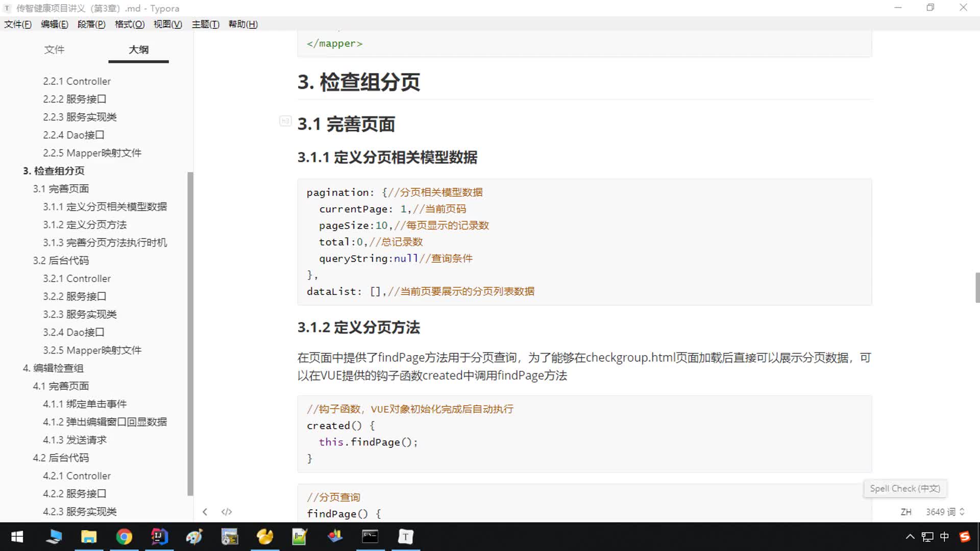This screenshot has height=551, width=980.
Task: Switch sidebar to 文件 tab
Action: (x=54, y=49)
